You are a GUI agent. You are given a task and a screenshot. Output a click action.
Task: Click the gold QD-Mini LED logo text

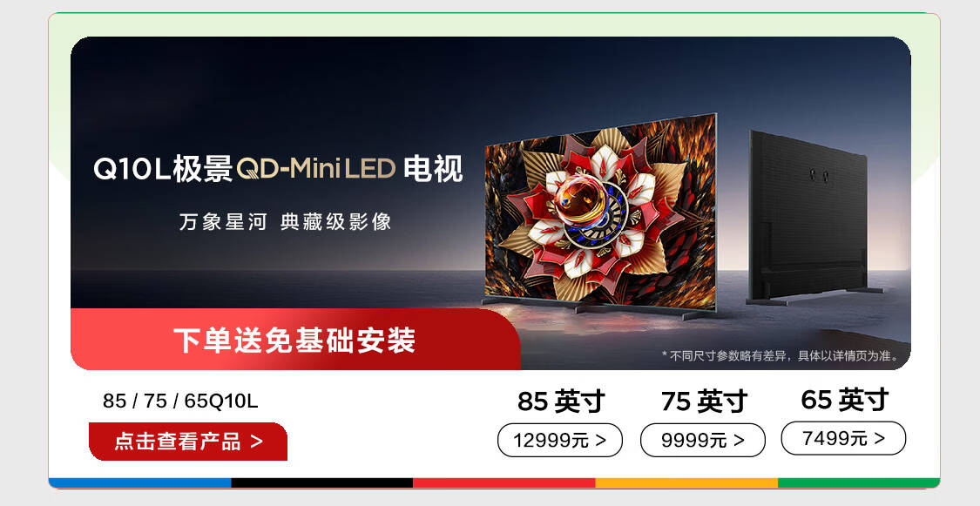316,169
